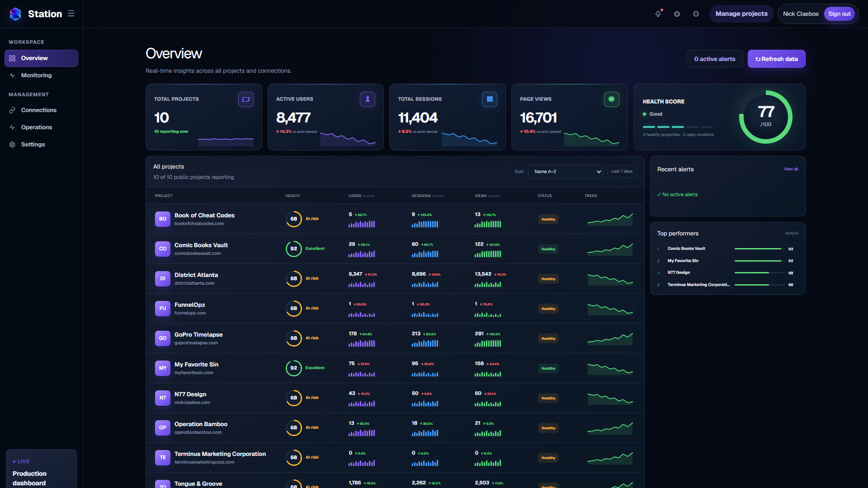Click the DI avatar for District Atlanta

pyautogui.click(x=163, y=279)
